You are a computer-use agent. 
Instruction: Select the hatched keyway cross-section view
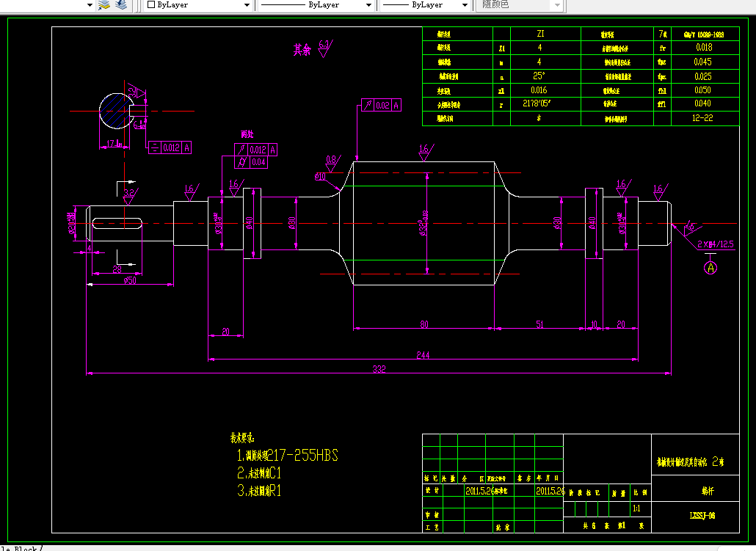coord(116,112)
